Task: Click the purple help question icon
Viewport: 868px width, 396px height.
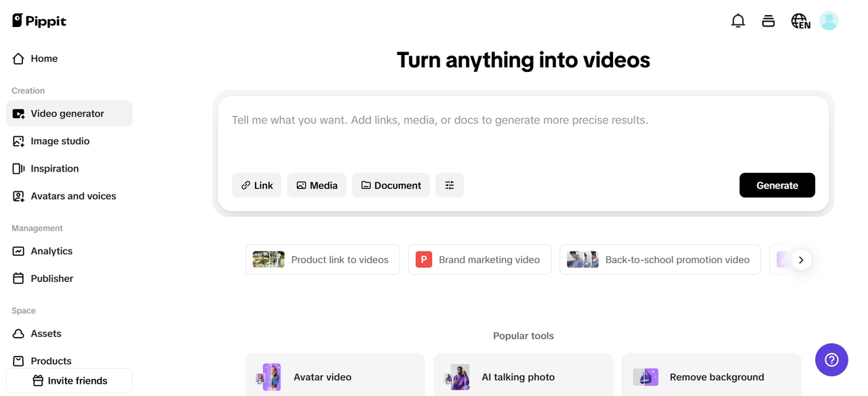Action: coord(831,359)
